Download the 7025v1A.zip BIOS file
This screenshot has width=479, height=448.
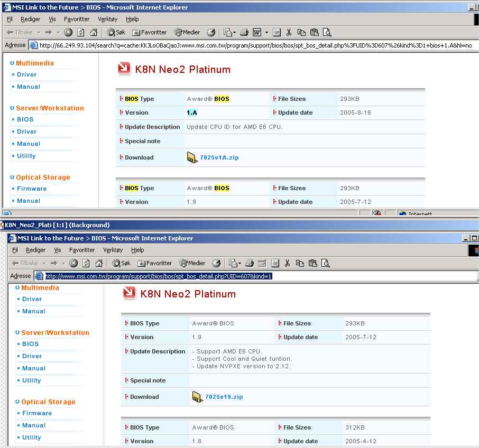point(219,157)
